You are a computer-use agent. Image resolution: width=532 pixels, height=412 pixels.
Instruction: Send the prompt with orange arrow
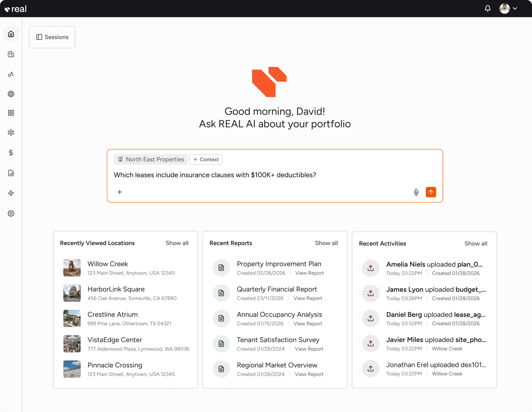pos(431,192)
